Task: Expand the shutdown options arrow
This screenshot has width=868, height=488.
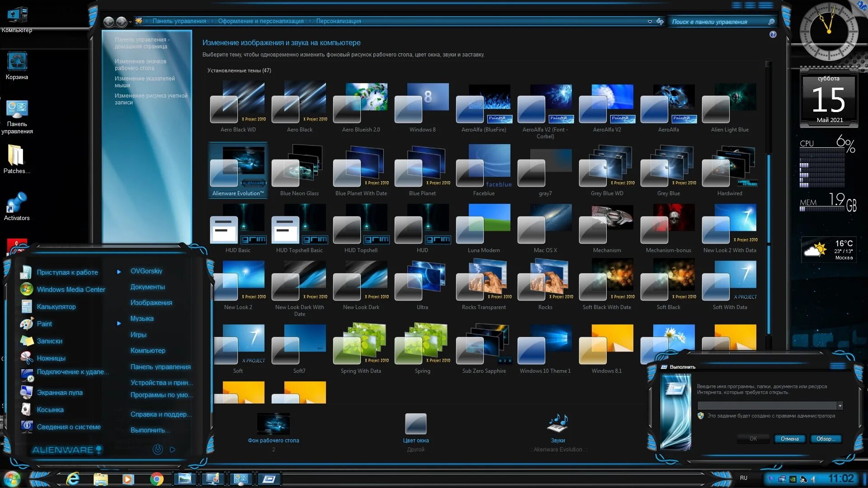Action: [172, 449]
